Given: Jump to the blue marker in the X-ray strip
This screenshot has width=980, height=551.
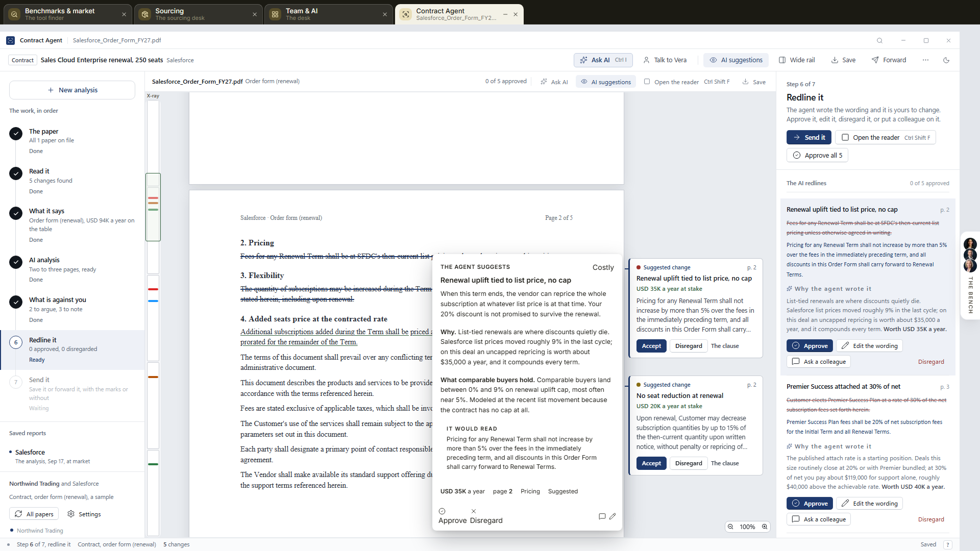Looking at the screenshot, I should click(153, 301).
